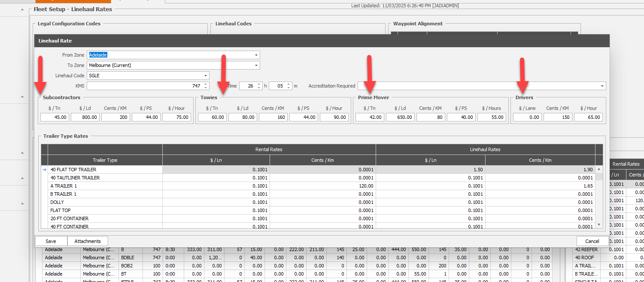Image resolution: width=644 pixels, height=282 pixels.
Task: Select the 40 FT CONTAINER row
Action: click(318, 226)
